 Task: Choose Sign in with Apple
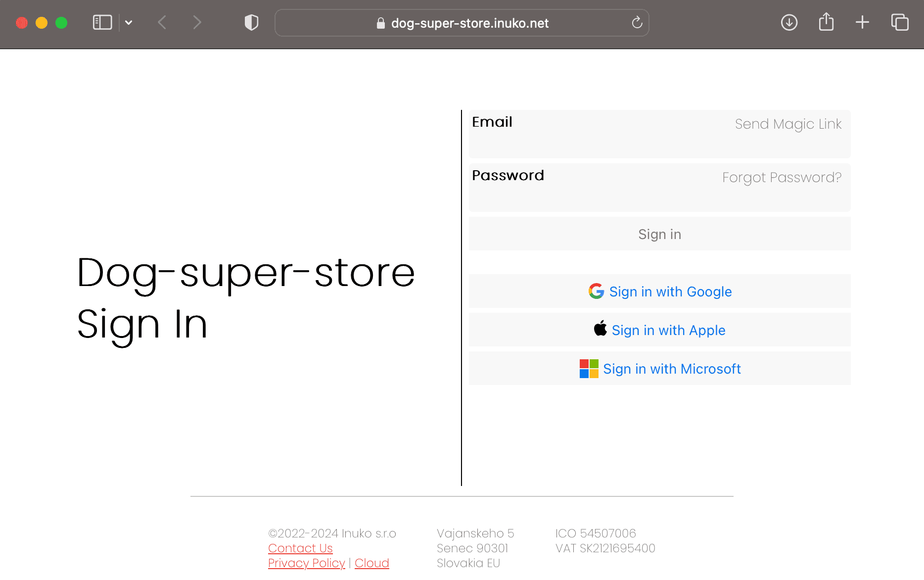[x=660, y=330]
